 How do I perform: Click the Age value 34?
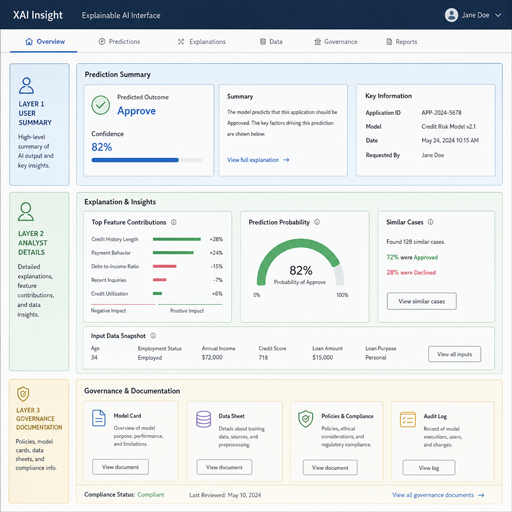94,358
